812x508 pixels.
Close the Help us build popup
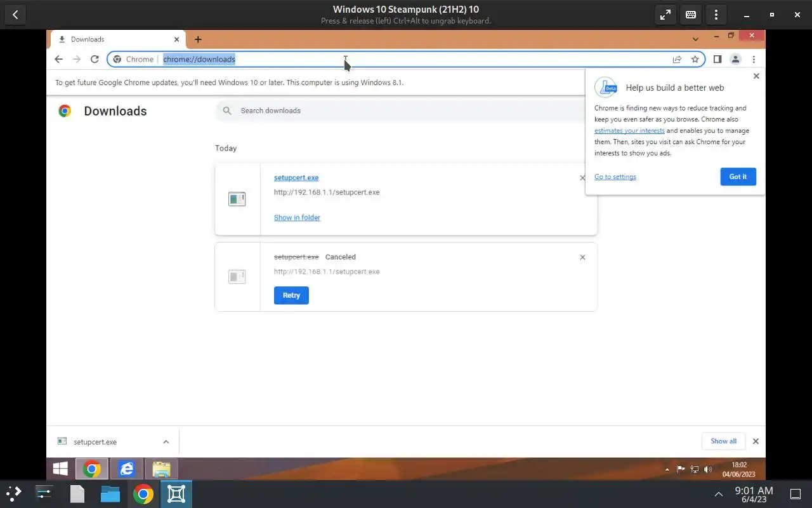(756, 76)
